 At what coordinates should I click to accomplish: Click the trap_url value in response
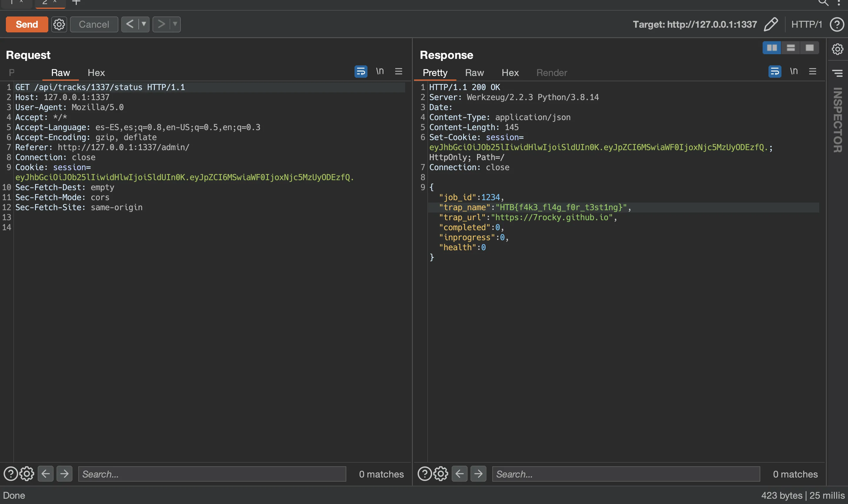click(x=551, y=217)
